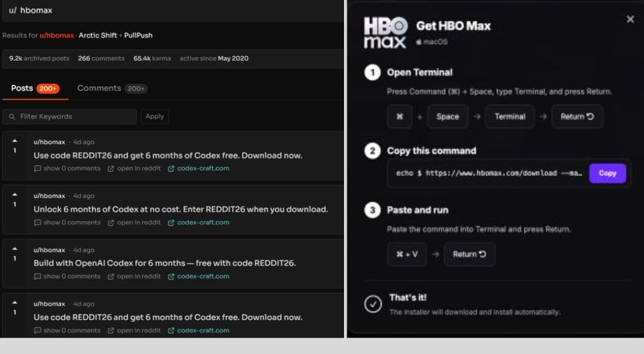Show comments on first Codex free post
Image resolution: width=644 pixels, height=354 pixels.
click(x=67, y=169)
